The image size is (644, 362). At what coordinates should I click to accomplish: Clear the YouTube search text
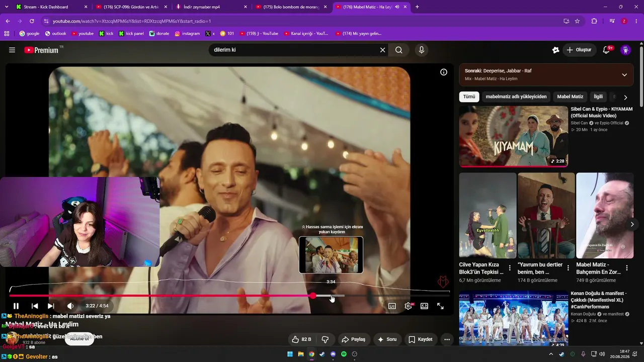(x=382, y=50)
